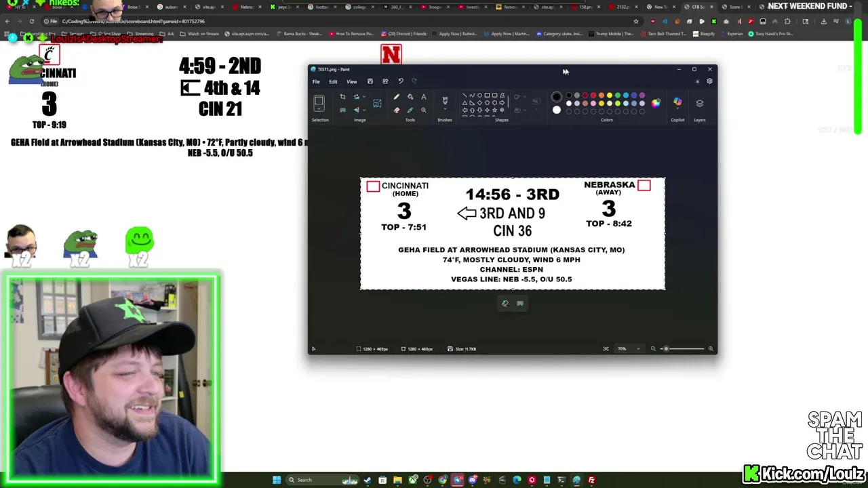Viewport: 868px width, 488px height.
Task: Click the Redo arrow in Paint
Action: click(x=414, y=81)
